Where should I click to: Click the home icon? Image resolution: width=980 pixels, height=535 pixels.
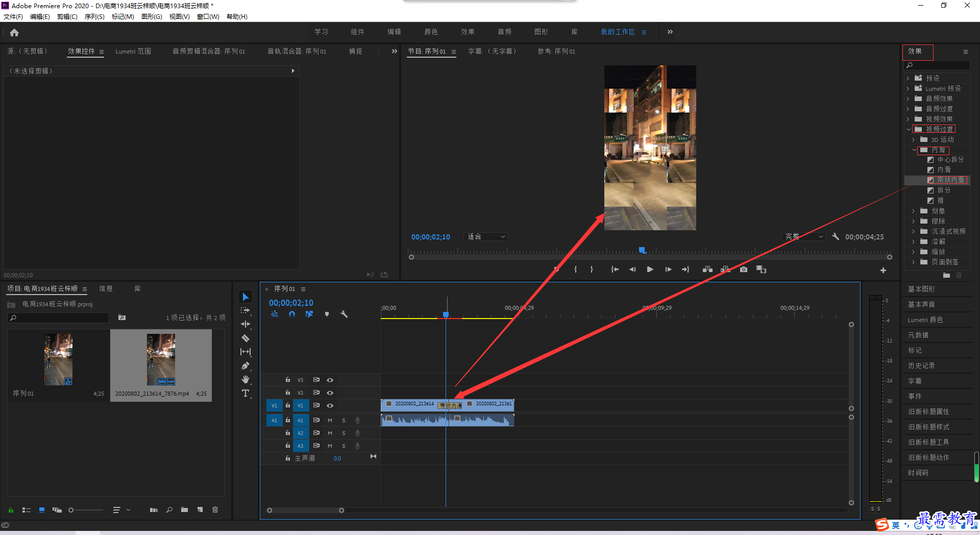(x=14, y=32)
